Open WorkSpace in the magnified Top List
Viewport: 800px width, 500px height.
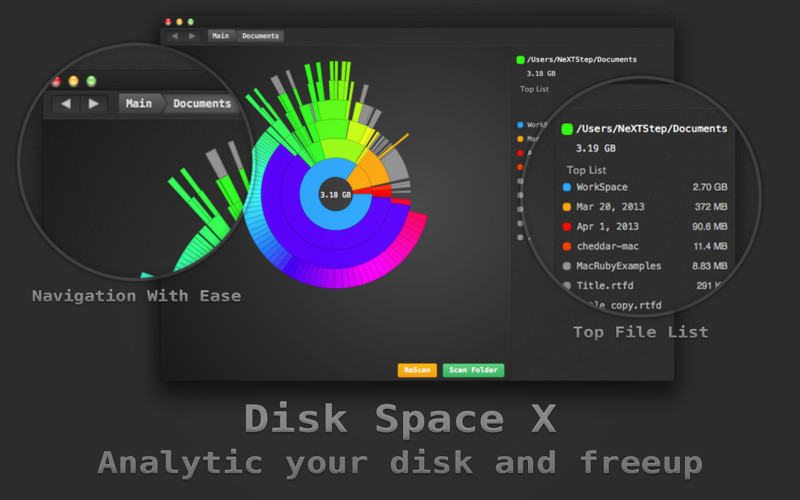(x=602, y=187)
